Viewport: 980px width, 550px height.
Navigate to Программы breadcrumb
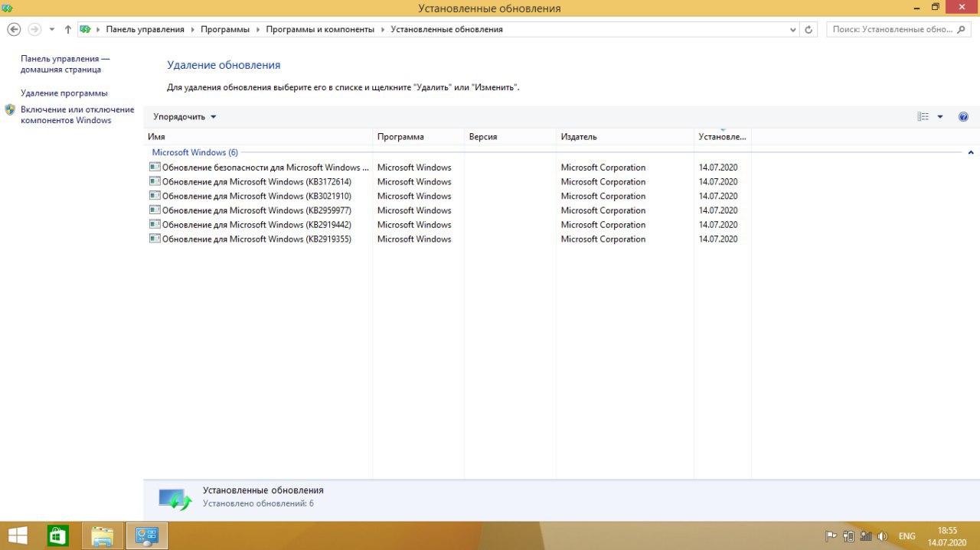tap(225, 29)
